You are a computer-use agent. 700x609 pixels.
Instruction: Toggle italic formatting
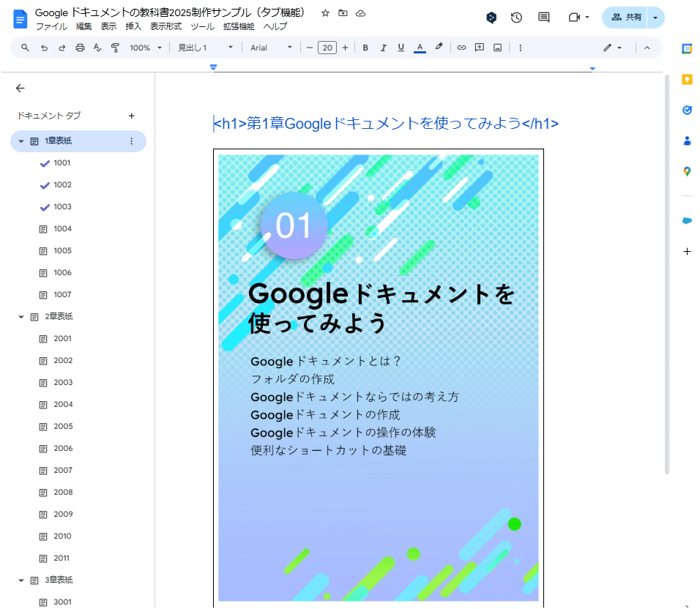tap(383, 47)
